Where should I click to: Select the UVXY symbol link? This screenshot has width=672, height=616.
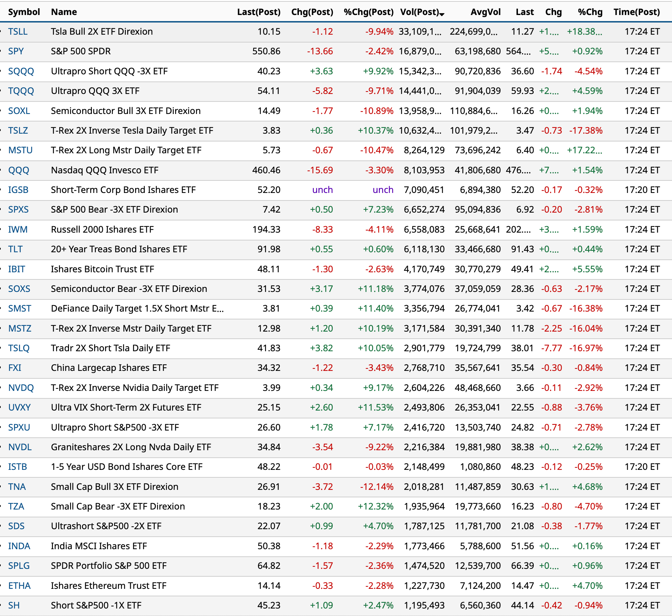[x=19, y=408]
